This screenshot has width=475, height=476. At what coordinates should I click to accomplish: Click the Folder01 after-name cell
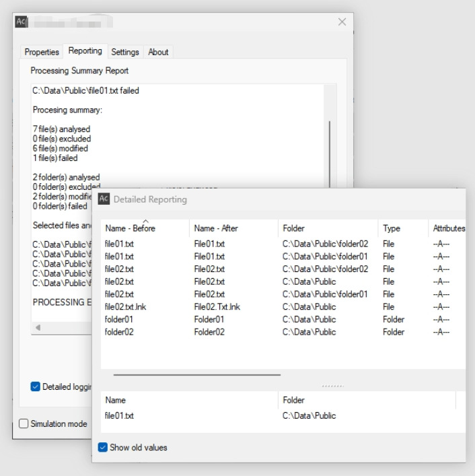(209, 319)
